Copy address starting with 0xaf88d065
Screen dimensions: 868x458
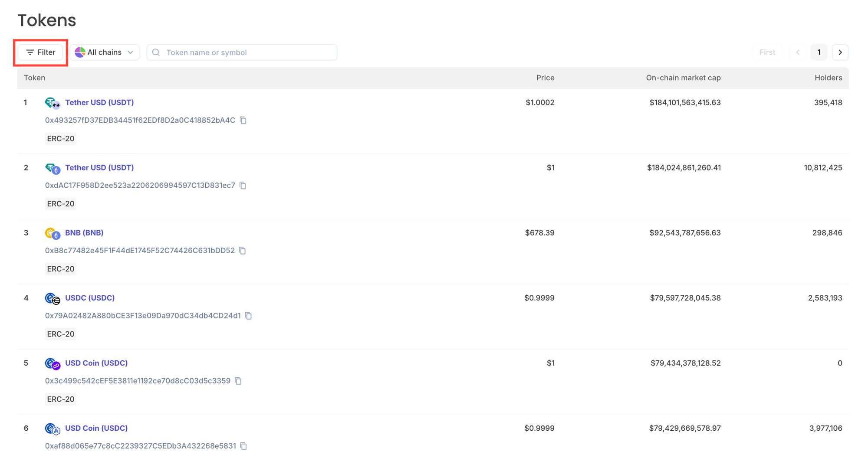[244, 446]
